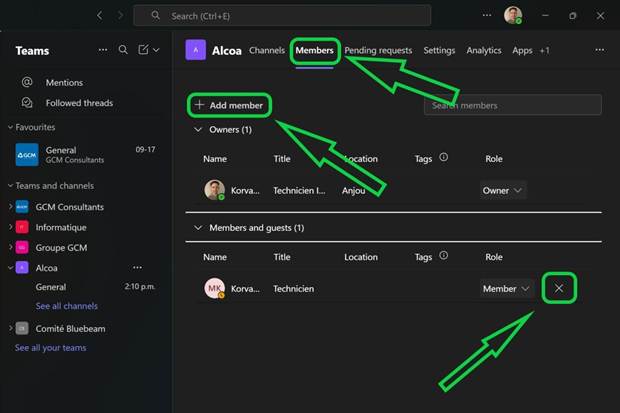Image resolution: width=620 pixels, height=413 pixels.
Task: Open Mentions in the sidebar
Action: [64, 82]
